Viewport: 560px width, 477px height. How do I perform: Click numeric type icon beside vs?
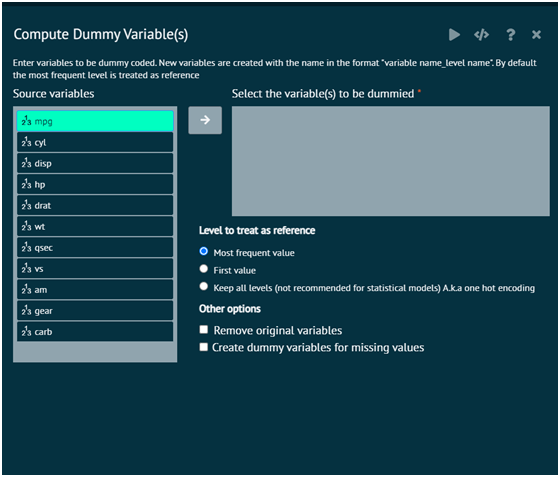coord(26,268)
